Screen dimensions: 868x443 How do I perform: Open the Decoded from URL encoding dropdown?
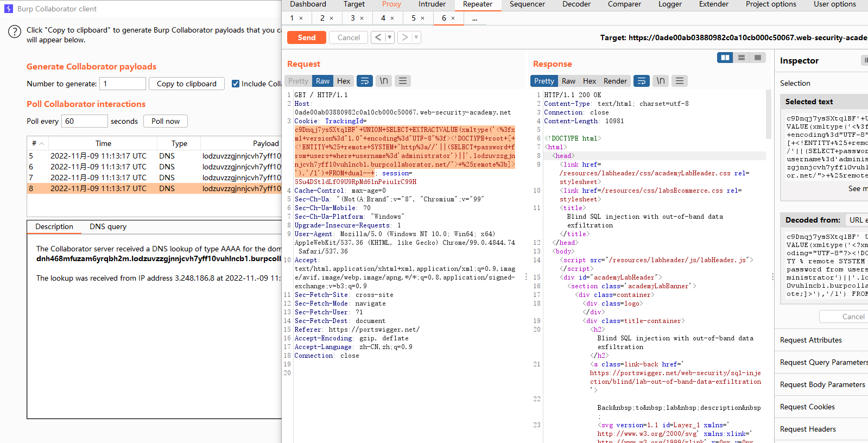coord(857,220)
